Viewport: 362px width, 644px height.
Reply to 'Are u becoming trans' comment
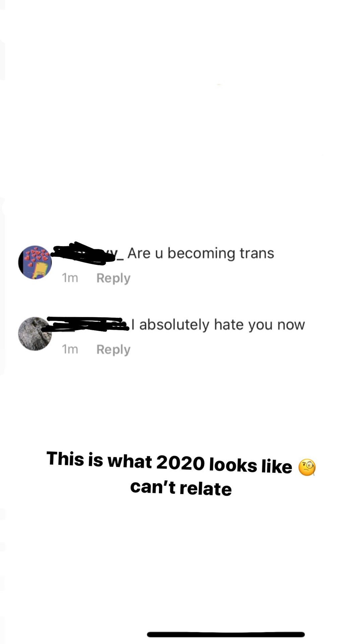pos(113,278)
